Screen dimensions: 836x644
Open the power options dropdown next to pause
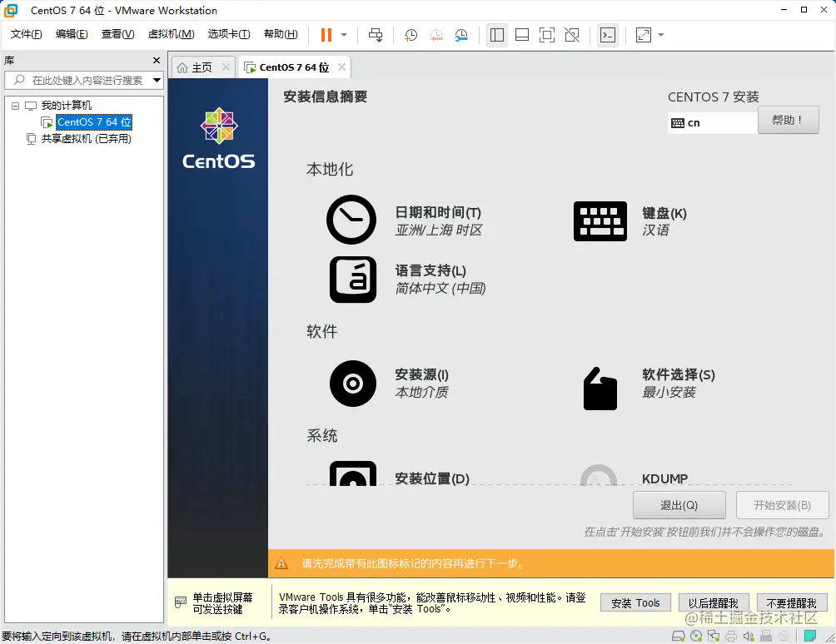coord(344,35)
